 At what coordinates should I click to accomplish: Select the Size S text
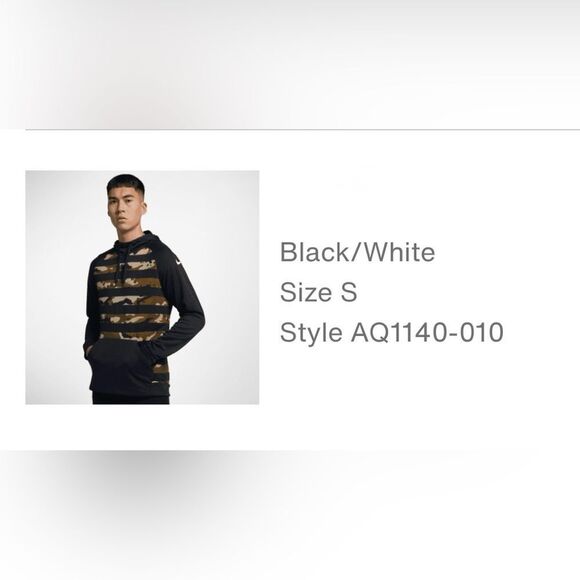[318, 292]
